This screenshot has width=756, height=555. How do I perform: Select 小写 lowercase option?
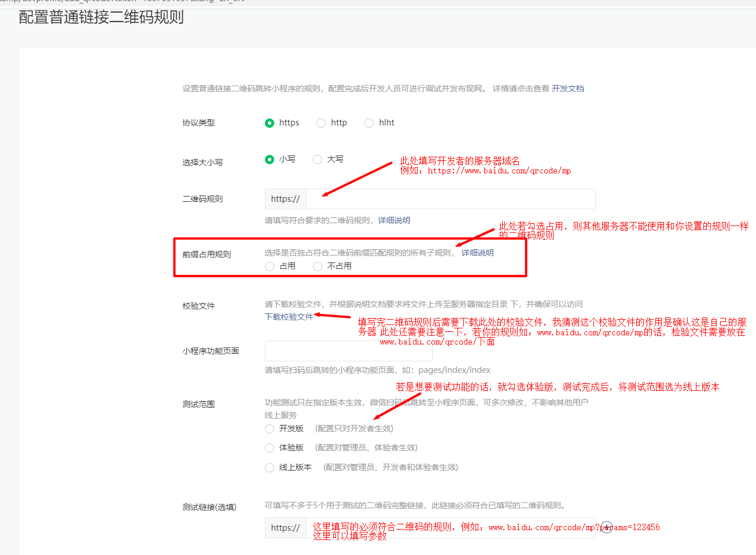click(270, 160)
